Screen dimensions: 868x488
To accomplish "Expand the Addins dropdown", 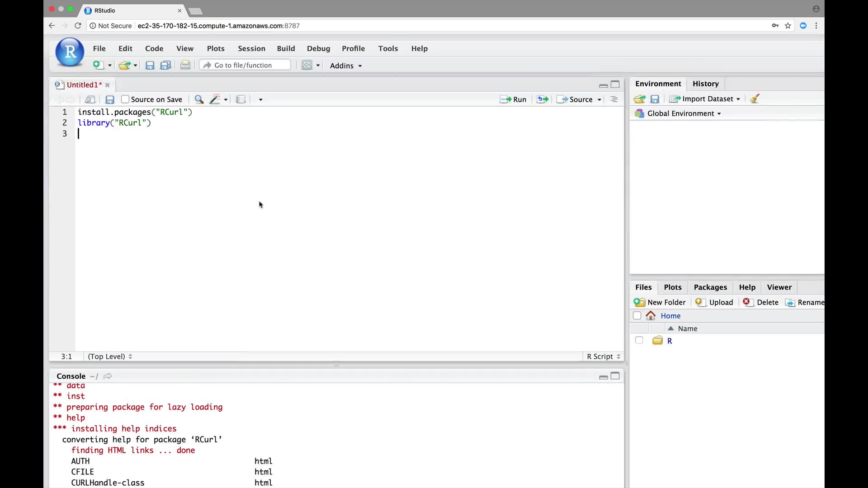I will point(346,66).
